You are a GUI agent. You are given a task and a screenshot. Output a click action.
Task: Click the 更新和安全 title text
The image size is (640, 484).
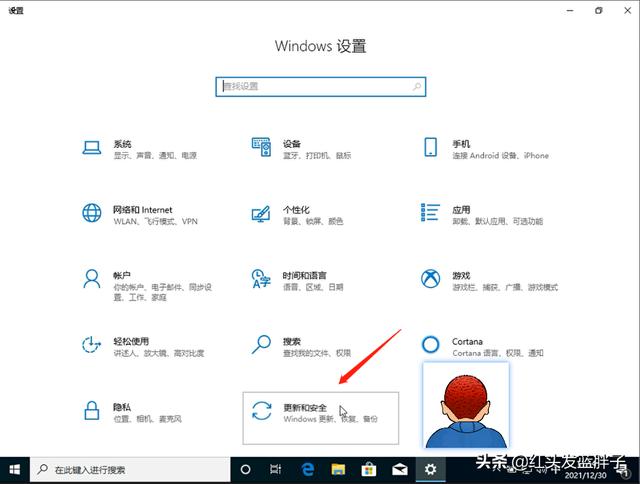(x=305, y=407)
